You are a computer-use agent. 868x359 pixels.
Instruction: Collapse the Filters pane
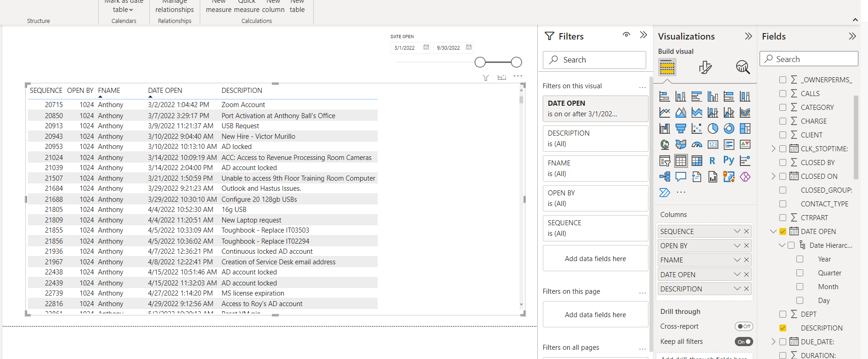pyautogui.click(x=643, y=35)
